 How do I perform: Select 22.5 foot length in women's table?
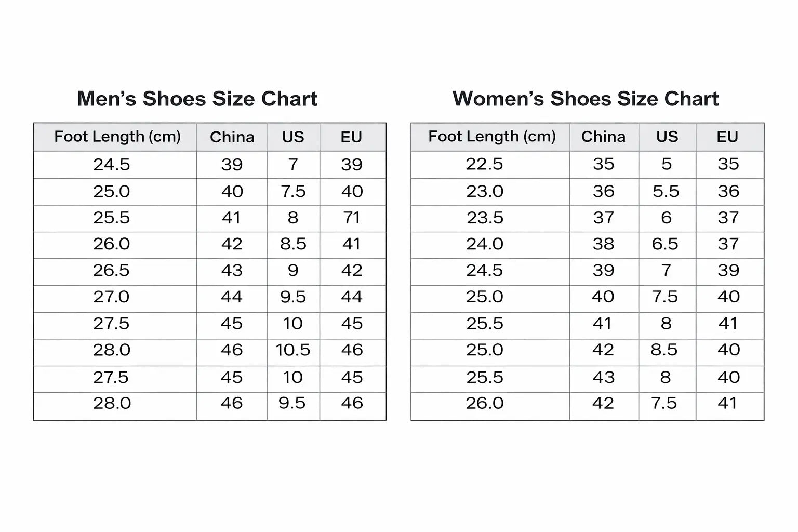pos(484,164)
